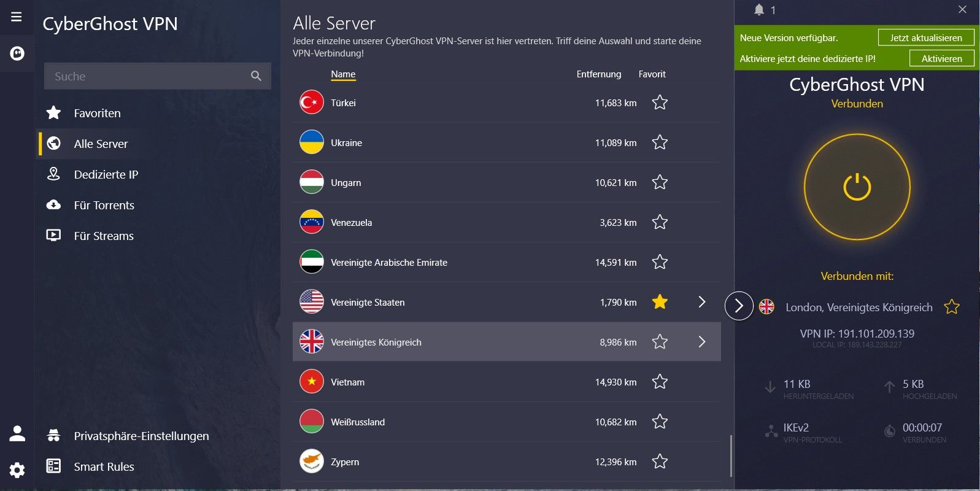Favorite the Weißrussland server

point(660,422)
